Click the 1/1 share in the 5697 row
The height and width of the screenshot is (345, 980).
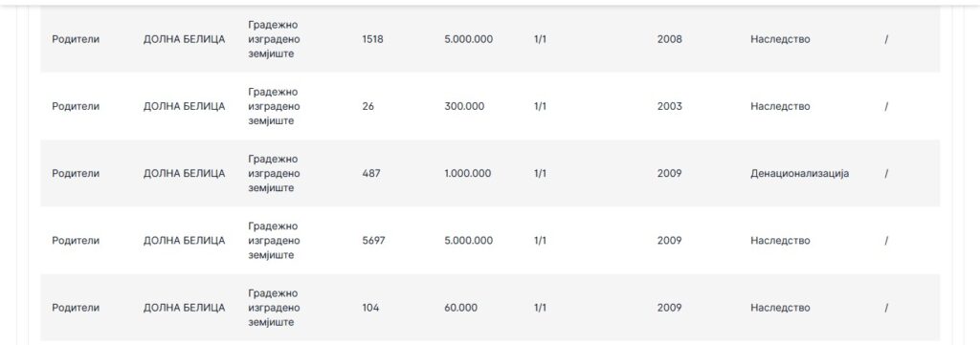[540, 241]
